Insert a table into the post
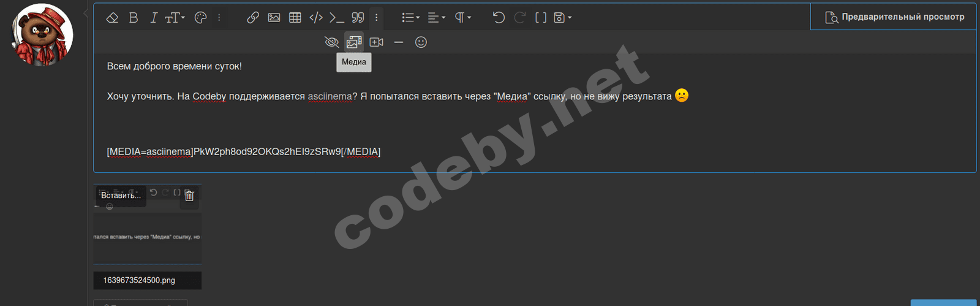Viewport: 980px width, 306px height. [x=295, y=18]
